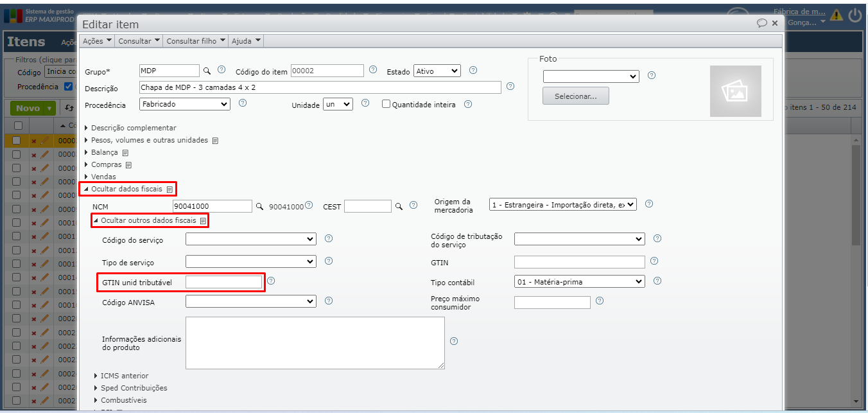
Task: Open help for Origem da mercadoria
Action: click(649, 204)
